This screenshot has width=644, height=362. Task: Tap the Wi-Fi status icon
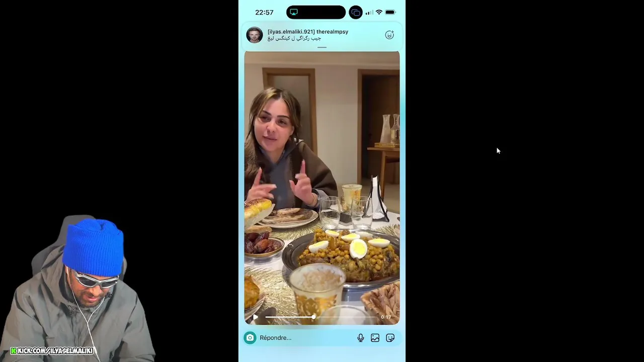(379, 13)
